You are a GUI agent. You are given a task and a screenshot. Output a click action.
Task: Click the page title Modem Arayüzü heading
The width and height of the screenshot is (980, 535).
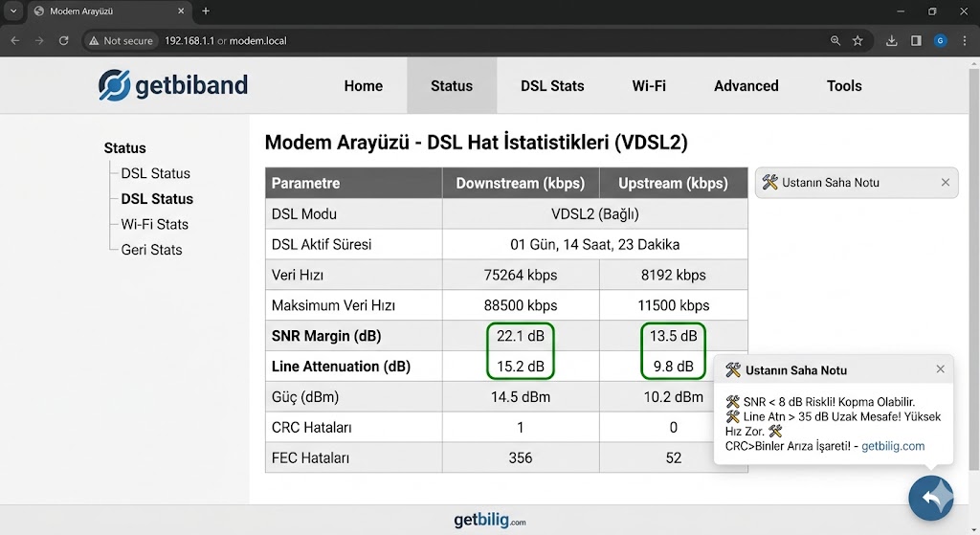(x=477, y=143)
